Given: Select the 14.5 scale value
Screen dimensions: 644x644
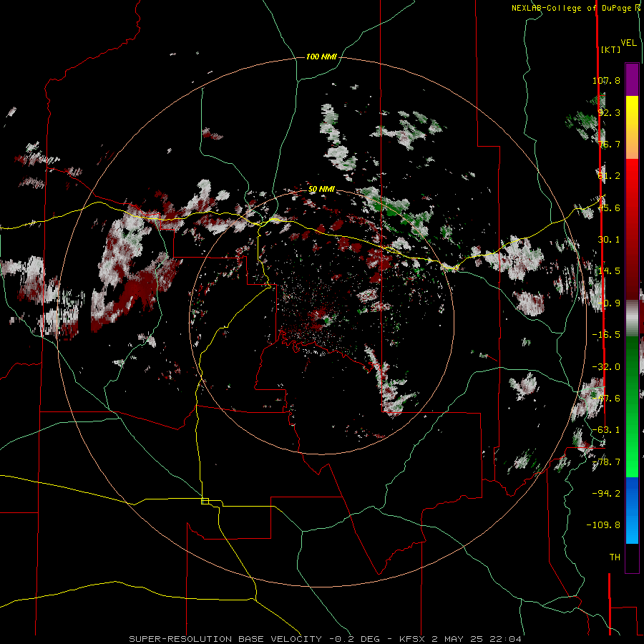Looking at the screenshot, I should tap(609, 271).
